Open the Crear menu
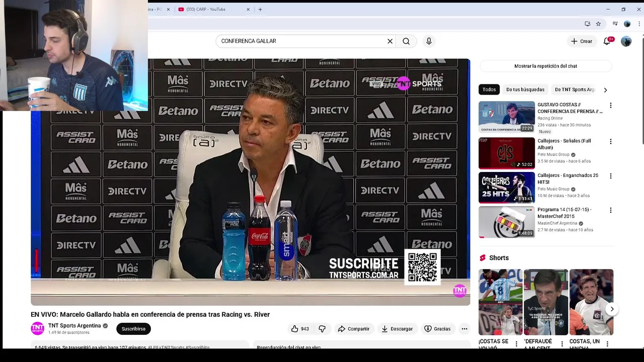This screenshot has width=644, height=362. [x=582, y=41]
